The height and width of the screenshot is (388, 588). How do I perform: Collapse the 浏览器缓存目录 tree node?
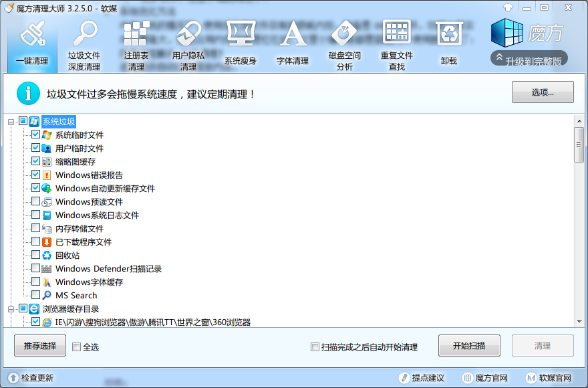[x=11, y=309]
